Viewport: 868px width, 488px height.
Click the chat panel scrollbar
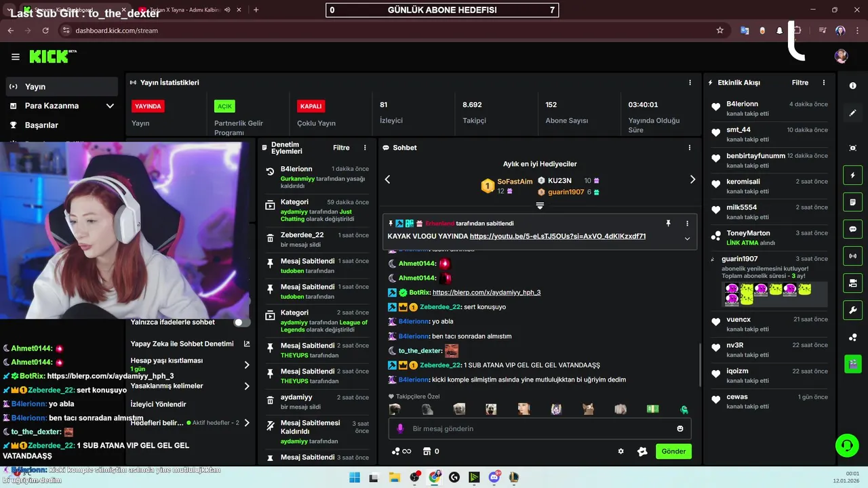coord(700,365)
